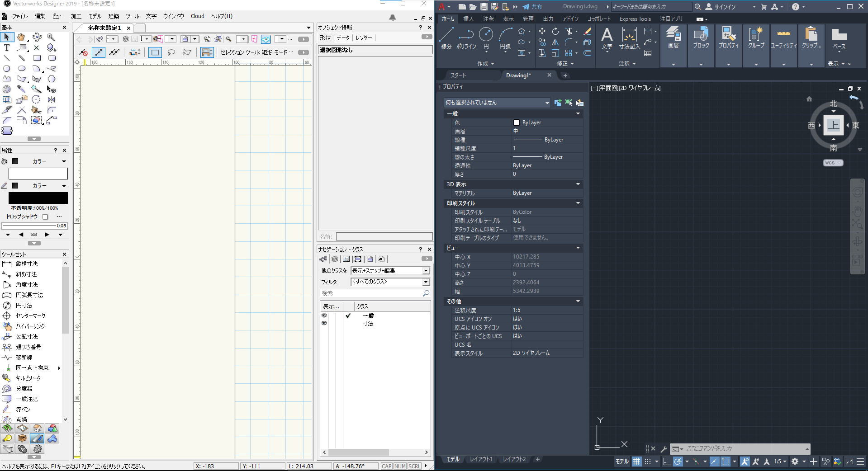The image size is (868, 471).
Task: Collapse the 印刷スタイル properties section
Action: (x=578, y=203)
